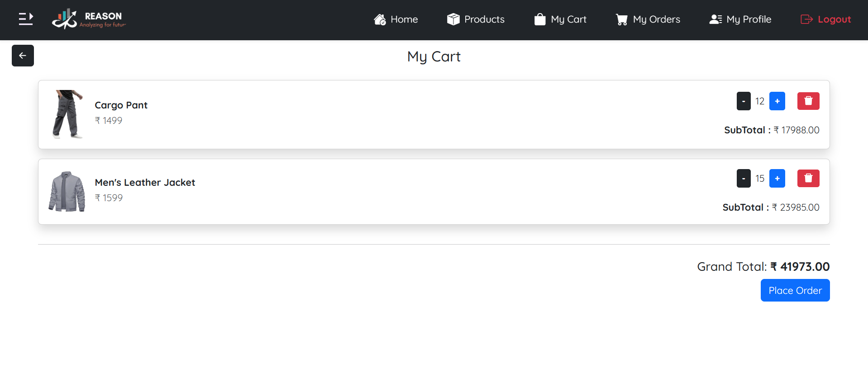
Task: Remove Men's Leather Jacket with trash icon
Action: (x=808, y=178)
